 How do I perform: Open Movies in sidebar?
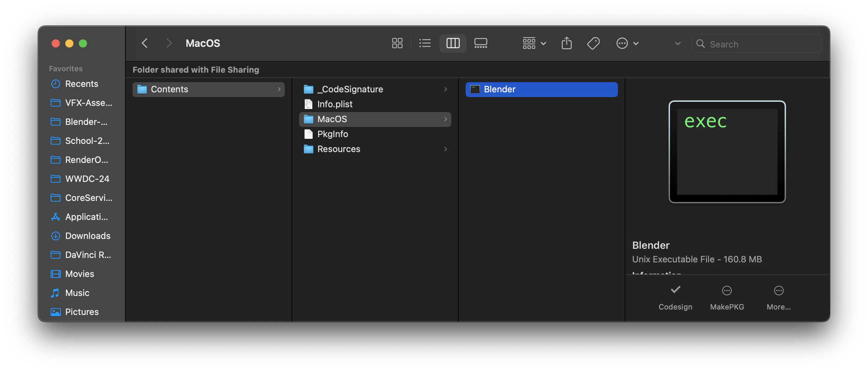point(82,274)
